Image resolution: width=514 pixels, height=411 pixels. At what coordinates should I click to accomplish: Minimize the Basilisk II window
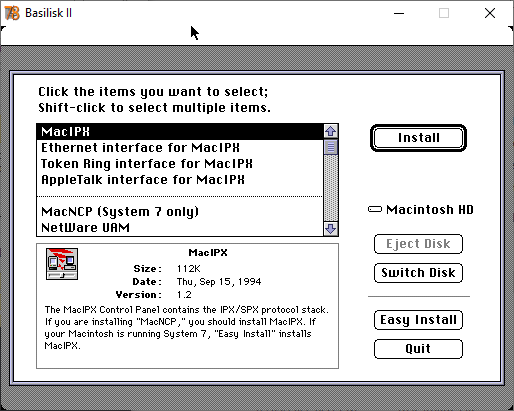(x=399, y=13)
